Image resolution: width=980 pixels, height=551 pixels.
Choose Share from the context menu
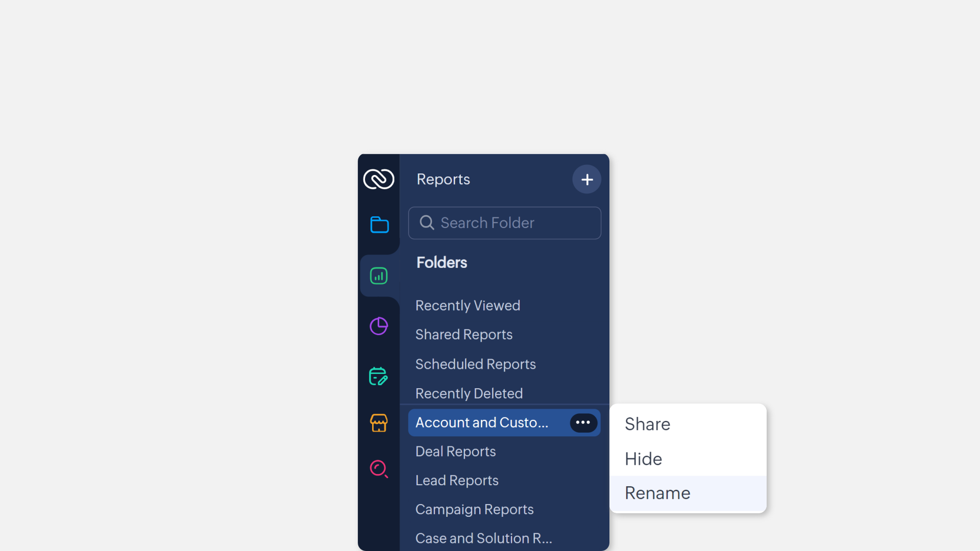pyautogui.click(x=688, y=424)
